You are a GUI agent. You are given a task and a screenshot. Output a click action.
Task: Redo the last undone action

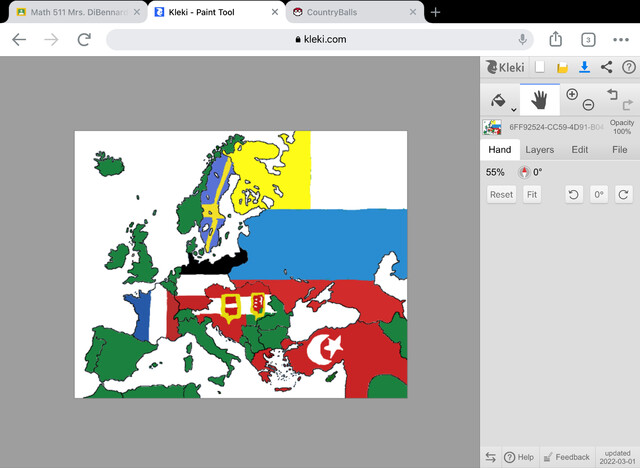(x=627, y=105)
